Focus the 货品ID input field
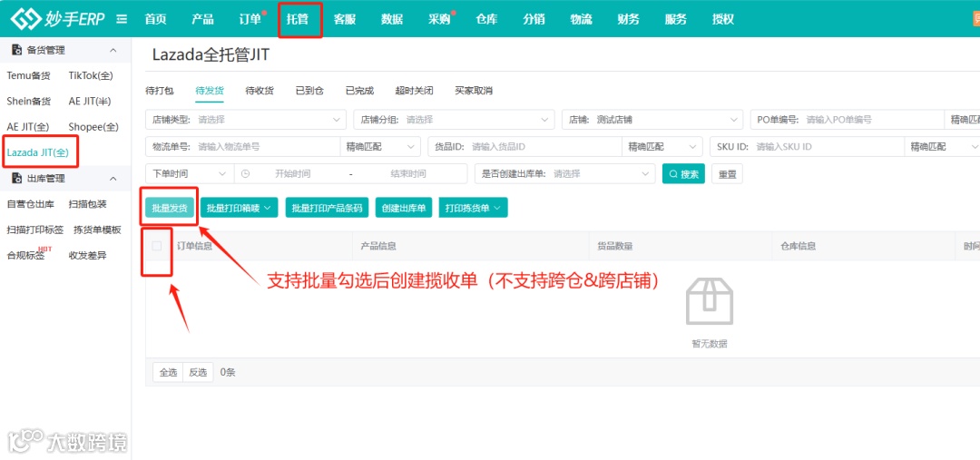Viewport: 980px width, 460px height. (525, 147)
